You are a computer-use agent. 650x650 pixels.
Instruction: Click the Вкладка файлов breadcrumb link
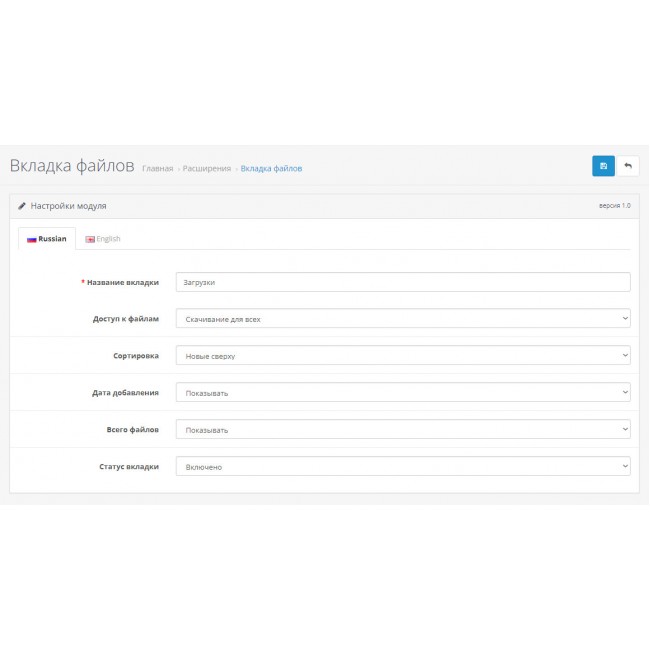[x=271, y=169]
